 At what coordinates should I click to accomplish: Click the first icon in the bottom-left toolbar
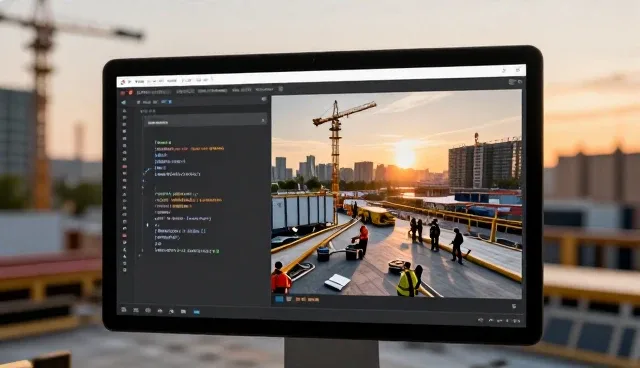click(124, 310)
